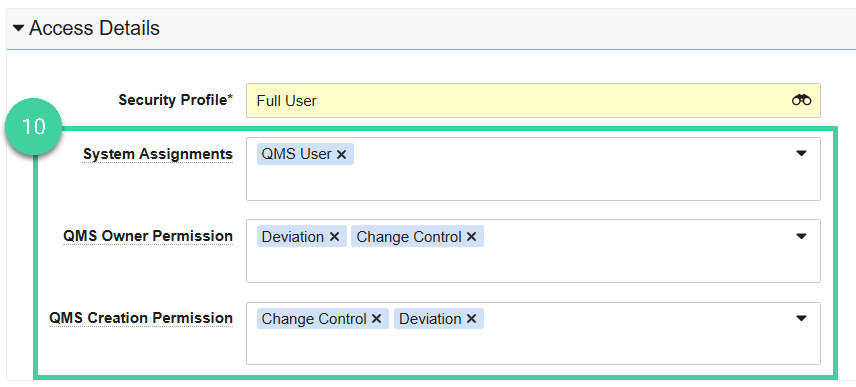Expand QMS Creation Permission dropdown arrow
Viewport: 856px width, 387px height.
click(801, 318)
